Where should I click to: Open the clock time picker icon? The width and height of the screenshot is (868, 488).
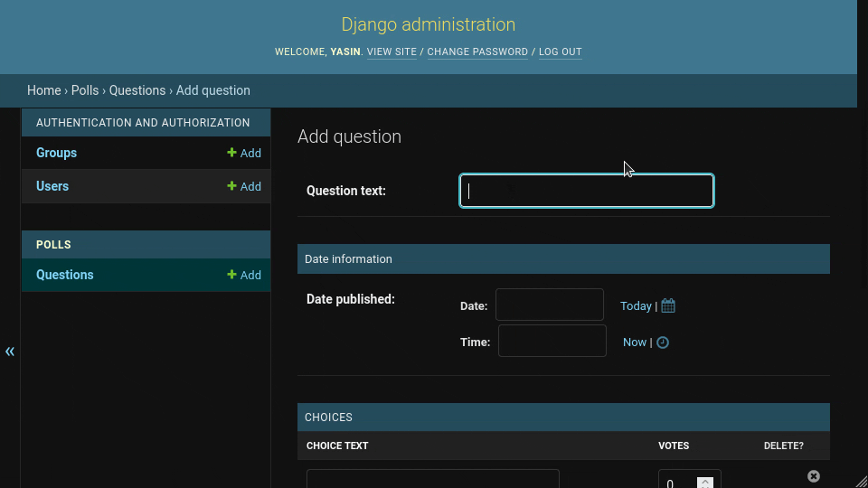pyautogui.click(x=663, y=343)
